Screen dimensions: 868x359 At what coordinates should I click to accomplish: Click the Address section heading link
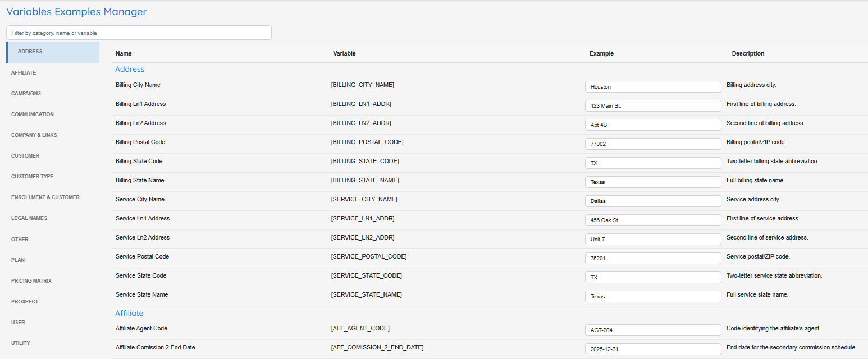[x=130, y=70]
